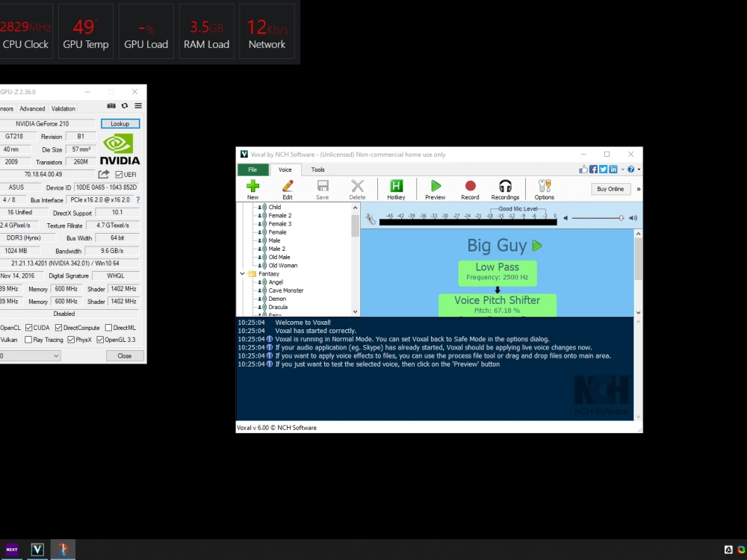Image resolution: width=747 pixels, height=560 pixels.
Task: Mute volume with the small speaker icon
Action: (x=565, y=218)
